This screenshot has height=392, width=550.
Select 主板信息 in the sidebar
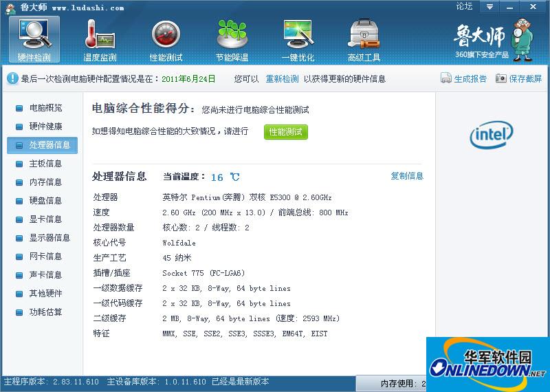pyautogui.click(x=45, y=164)
